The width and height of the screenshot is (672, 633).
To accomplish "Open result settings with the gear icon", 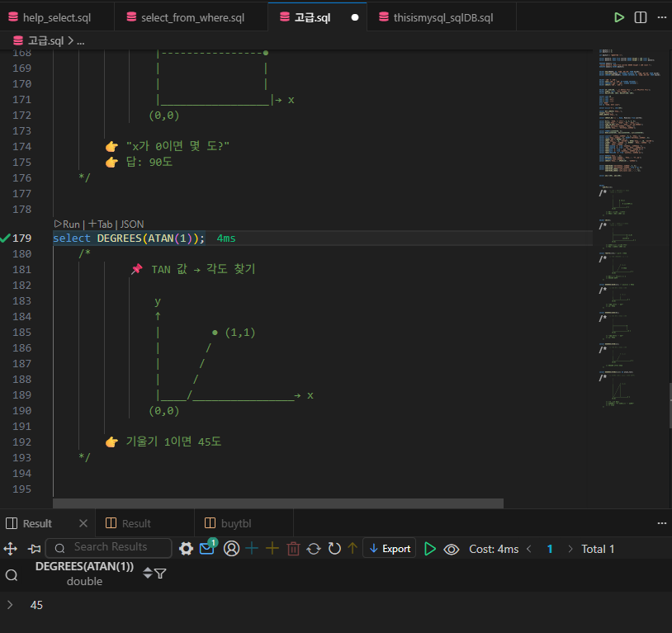I will pyautogui.click(x=186, y=549).
